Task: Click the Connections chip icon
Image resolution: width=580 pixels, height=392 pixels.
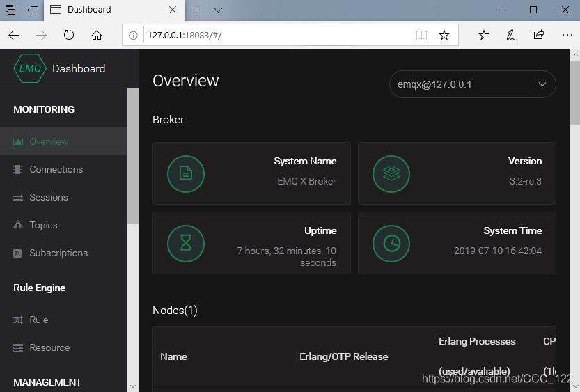Action: (17, 169)
